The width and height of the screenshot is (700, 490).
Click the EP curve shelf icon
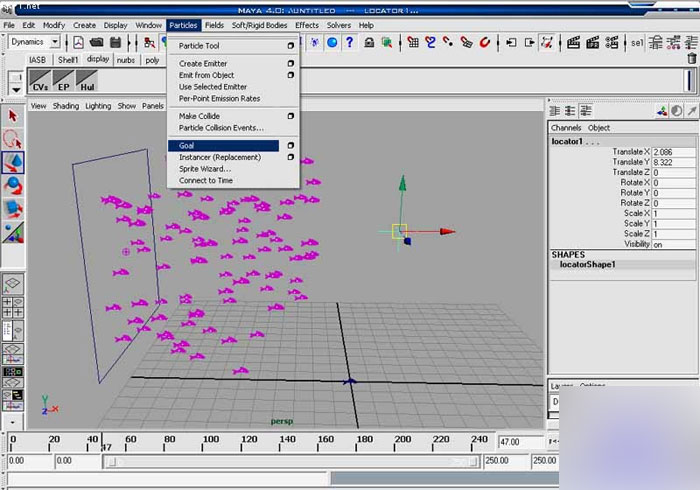63,82
